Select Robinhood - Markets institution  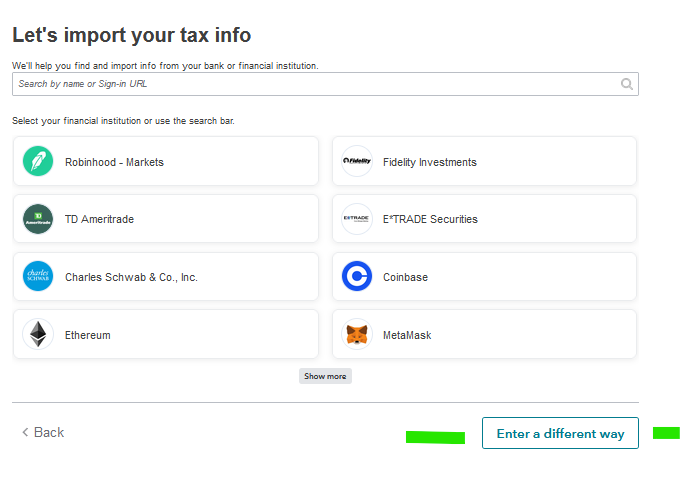tap(166, 161)
